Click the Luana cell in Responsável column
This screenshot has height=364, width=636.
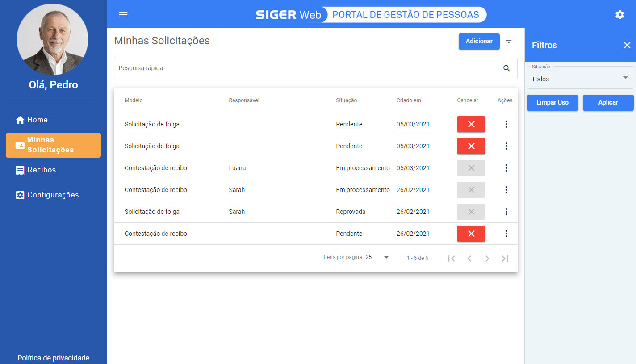[237, 168]
